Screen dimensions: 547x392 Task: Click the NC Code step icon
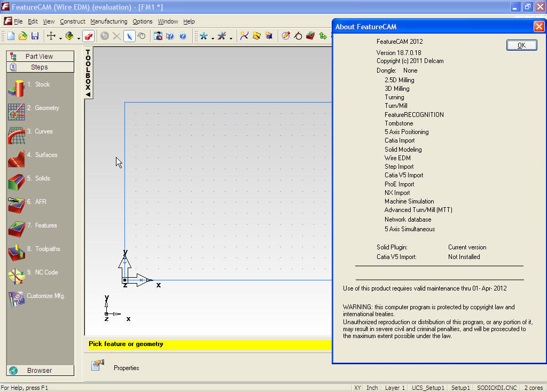pyautogui.click(x=16, y=276)
